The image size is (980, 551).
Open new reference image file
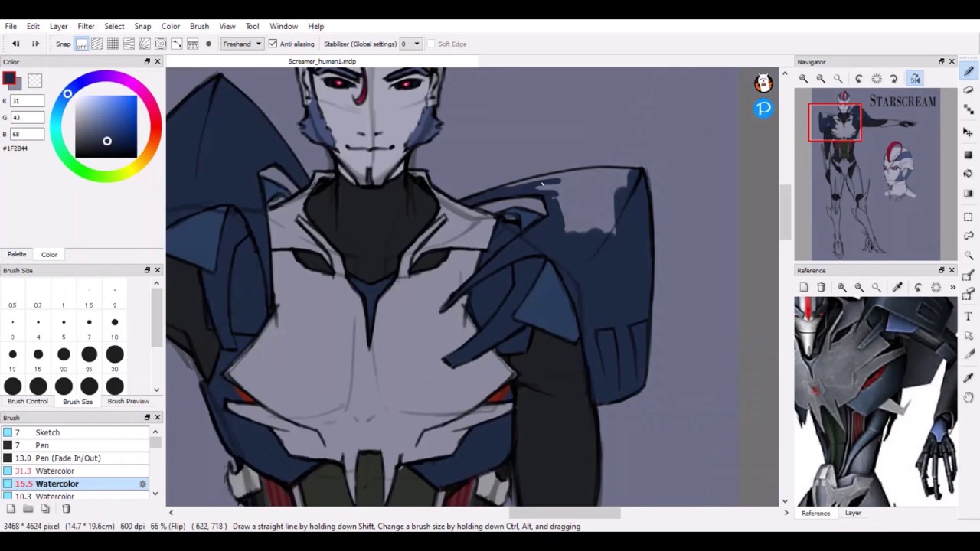pos(804,287)
